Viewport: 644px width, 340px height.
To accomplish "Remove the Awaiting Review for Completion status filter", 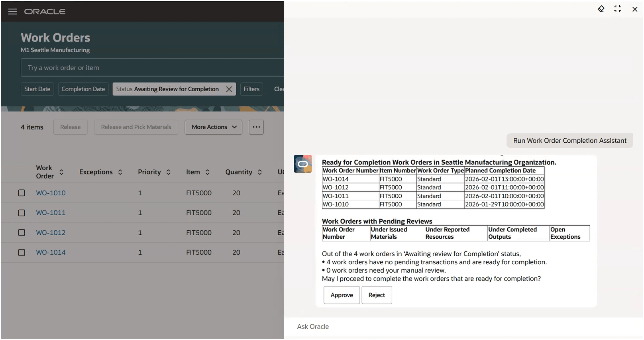I will coord(229,89).
